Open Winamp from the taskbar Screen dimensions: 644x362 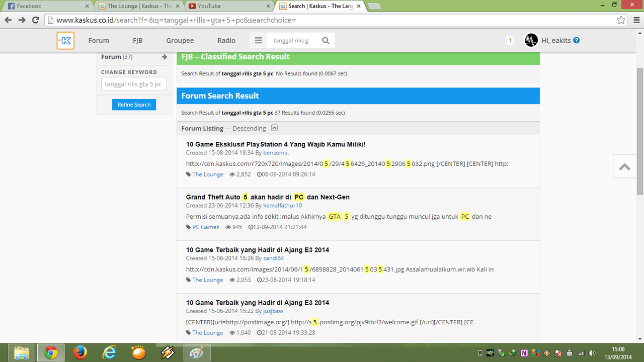pyautogui.click(x=168, y=353)
